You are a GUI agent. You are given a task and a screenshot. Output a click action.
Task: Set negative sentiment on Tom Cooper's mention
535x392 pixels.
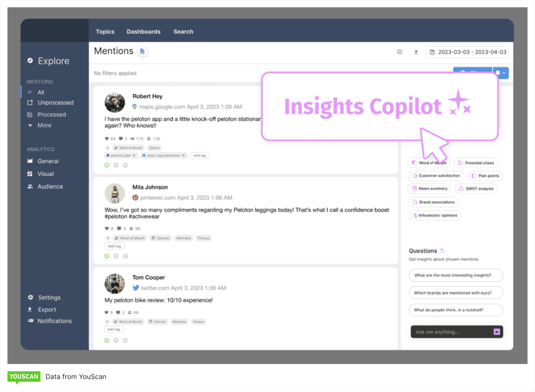(125, 340)
